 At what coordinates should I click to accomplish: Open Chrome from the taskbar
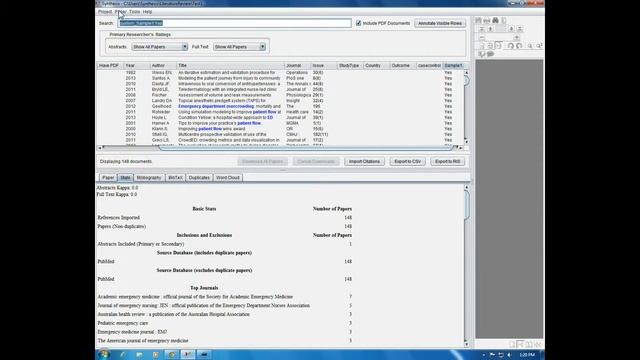(172, 355)
